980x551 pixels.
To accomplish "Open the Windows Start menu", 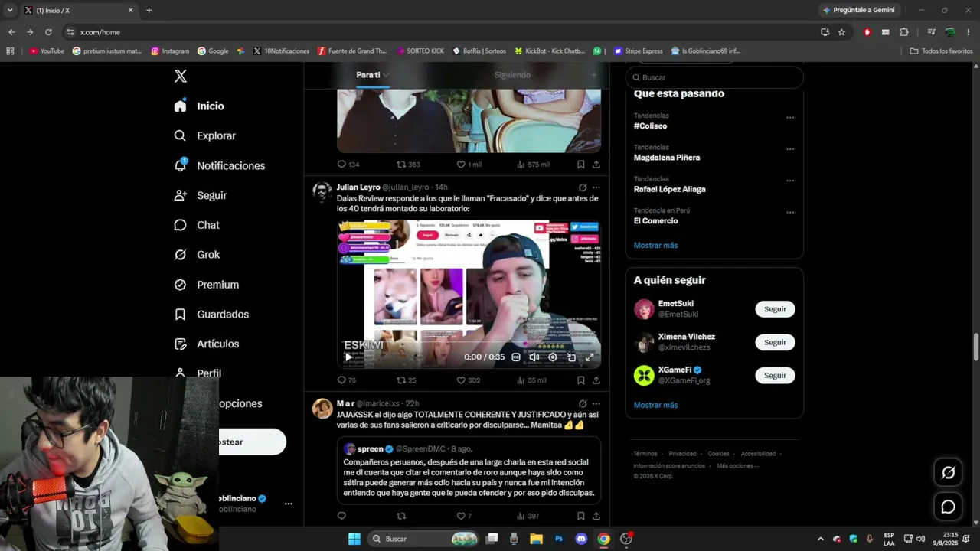I will [354, 539].
